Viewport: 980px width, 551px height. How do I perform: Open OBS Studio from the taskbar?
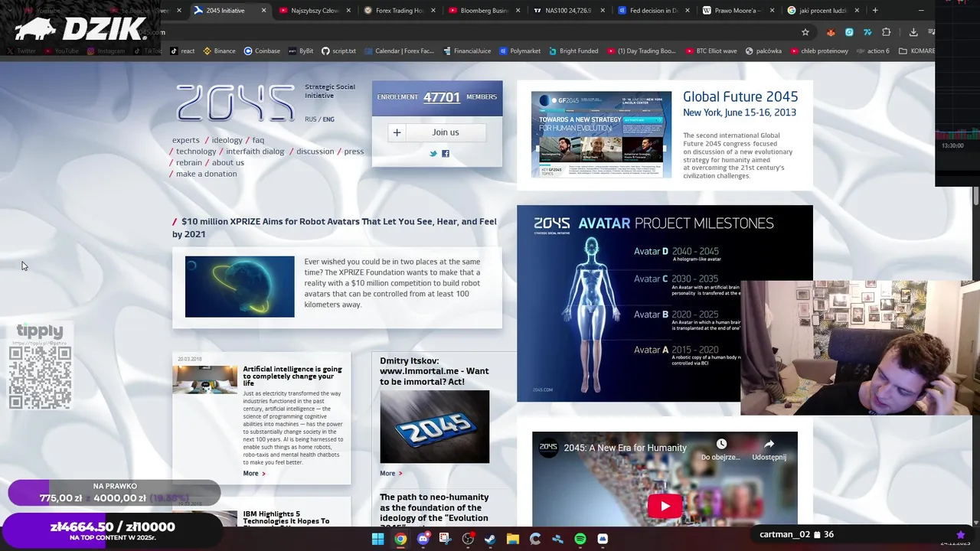pos(468,539)
